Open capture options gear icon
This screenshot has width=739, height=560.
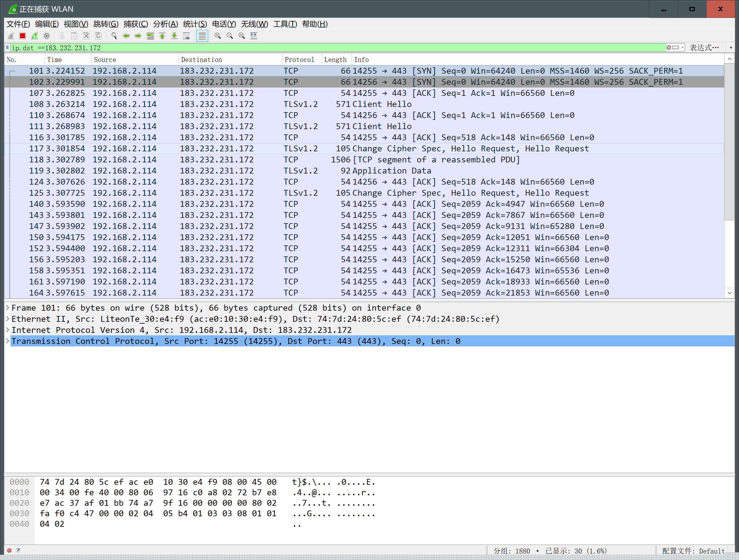click(47, 36)
